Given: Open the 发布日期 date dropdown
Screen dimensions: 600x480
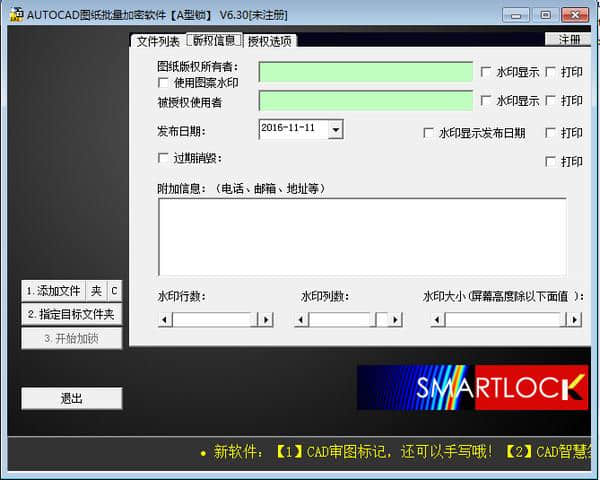Looking at the screenshot, I should [x=336, y=129].
